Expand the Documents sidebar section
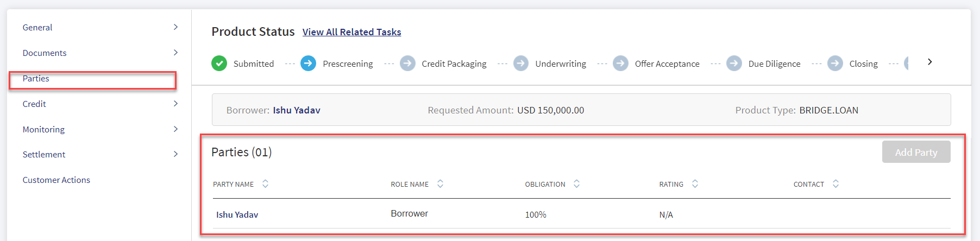 pos(175,53)
